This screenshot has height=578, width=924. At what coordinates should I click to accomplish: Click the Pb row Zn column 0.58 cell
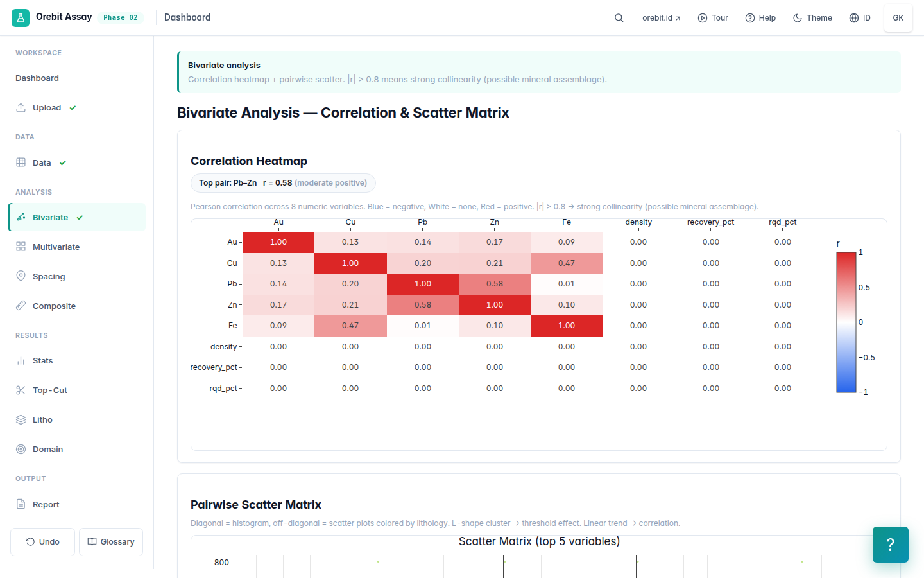coord(495,284)
